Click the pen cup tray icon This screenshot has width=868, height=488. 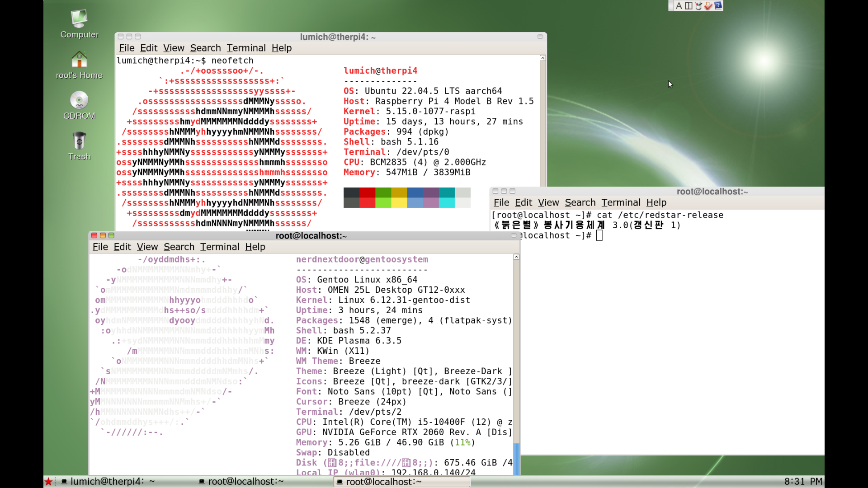pos(698,6)
